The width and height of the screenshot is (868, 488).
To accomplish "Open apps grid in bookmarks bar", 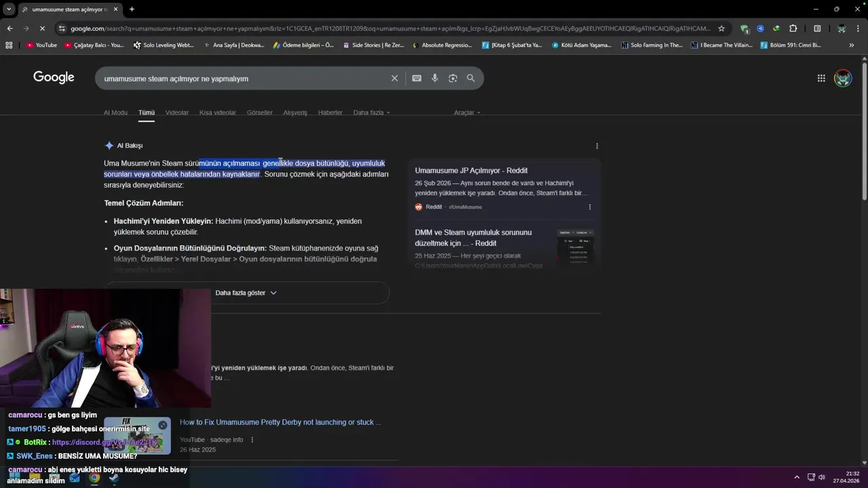I will tap(9, 45).
